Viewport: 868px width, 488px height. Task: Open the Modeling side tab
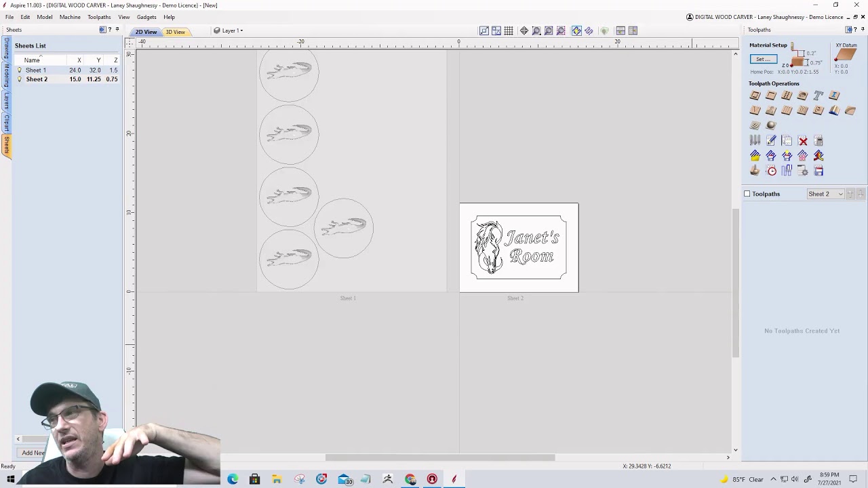(7, 75)
